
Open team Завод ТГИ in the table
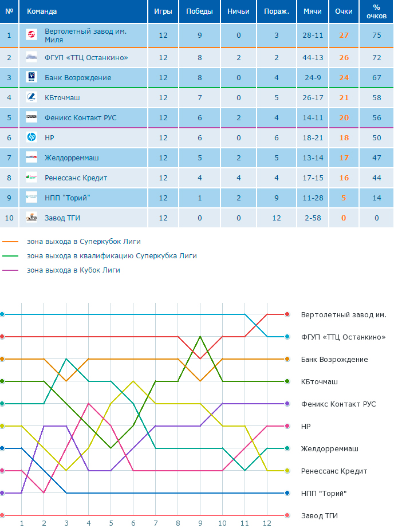62,218
